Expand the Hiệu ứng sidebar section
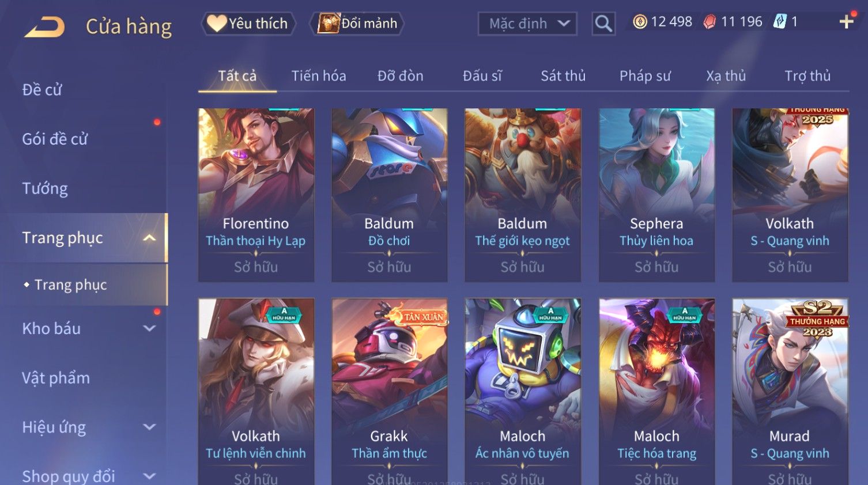 [149, 427]
